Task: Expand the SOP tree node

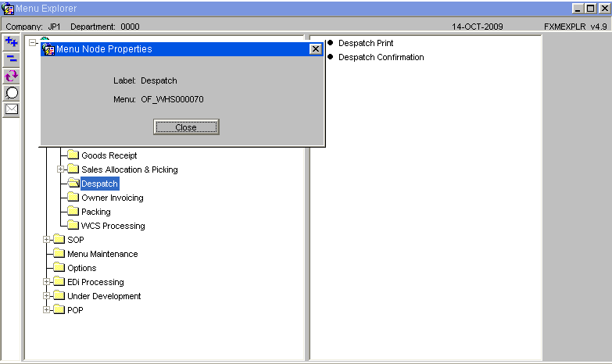Action: [46, 240]
